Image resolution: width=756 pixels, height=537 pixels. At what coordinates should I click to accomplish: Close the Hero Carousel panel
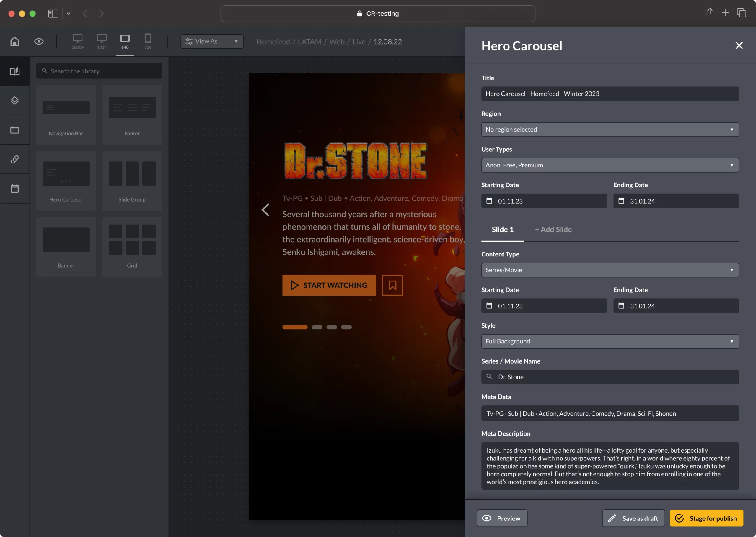click(739, 46)
